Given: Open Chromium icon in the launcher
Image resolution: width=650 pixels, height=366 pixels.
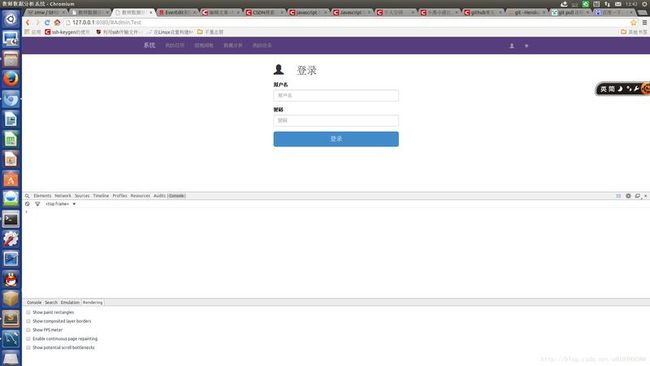Looking at the screenshot, I should 11,99.
